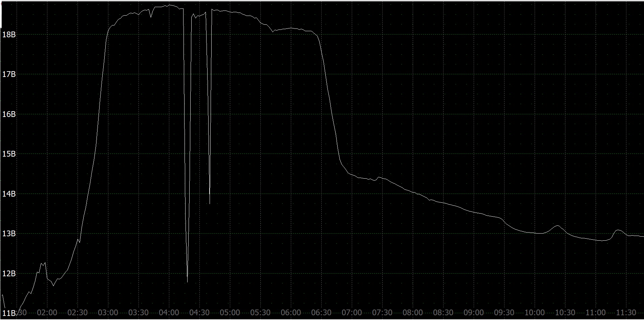
Task: Click the 09:00 time axis label
Action: (473, 313)
